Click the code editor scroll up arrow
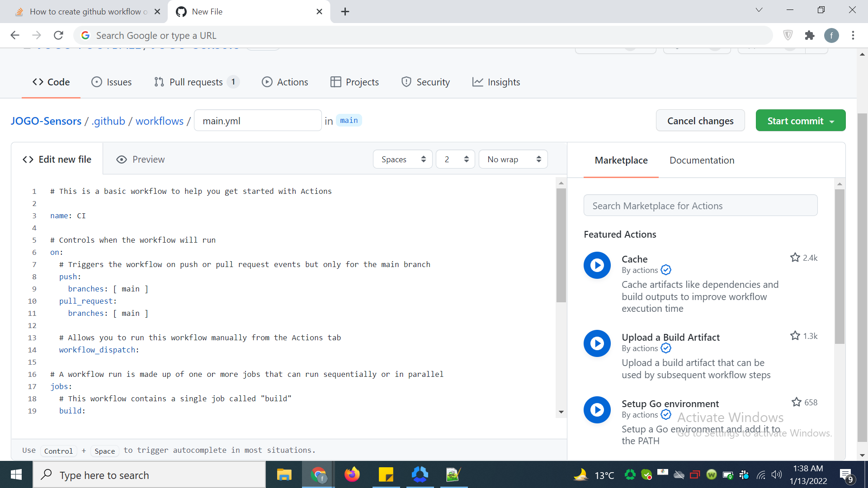The image size is (868, 488). click(561, 183)
